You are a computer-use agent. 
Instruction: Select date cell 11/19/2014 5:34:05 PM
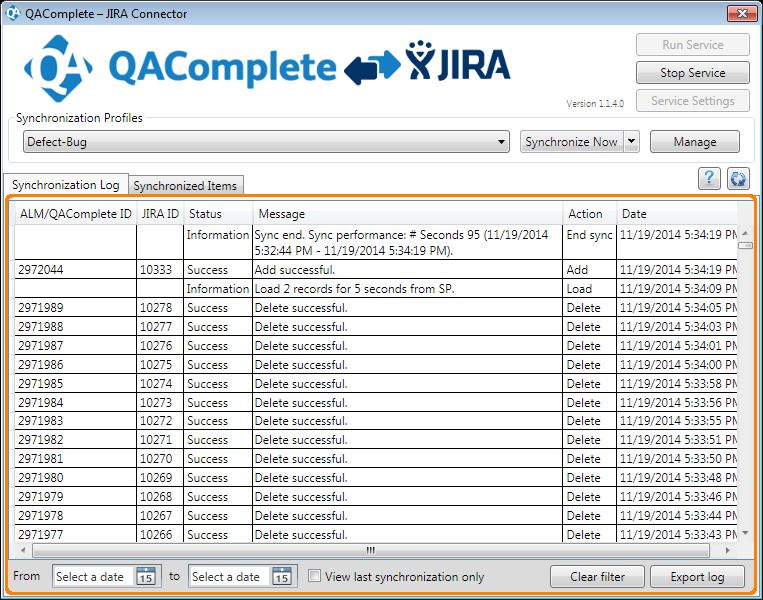coord(677,308)
